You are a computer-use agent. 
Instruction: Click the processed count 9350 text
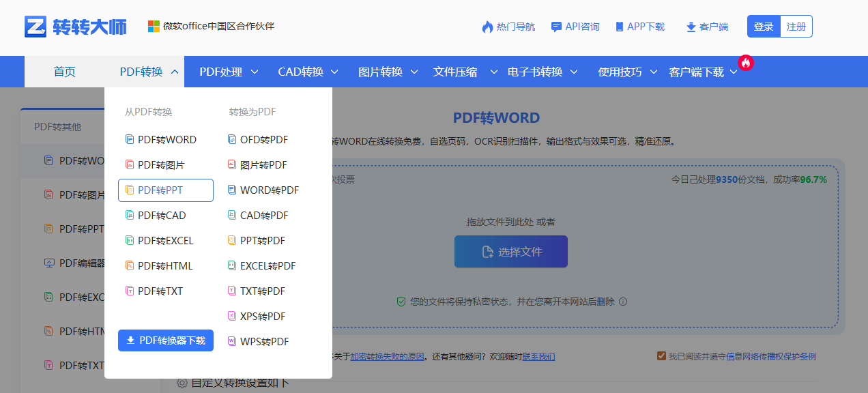[727, 179]
